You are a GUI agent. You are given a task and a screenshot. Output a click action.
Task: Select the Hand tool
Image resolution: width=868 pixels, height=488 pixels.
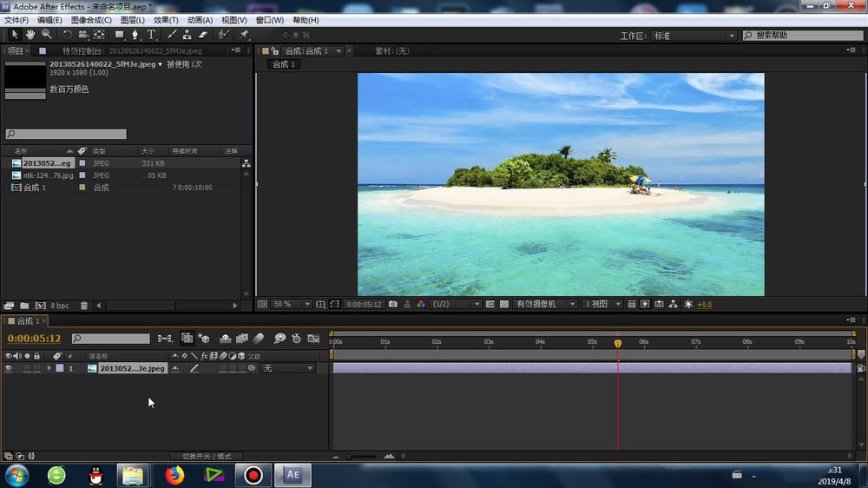tap(30, 35)
